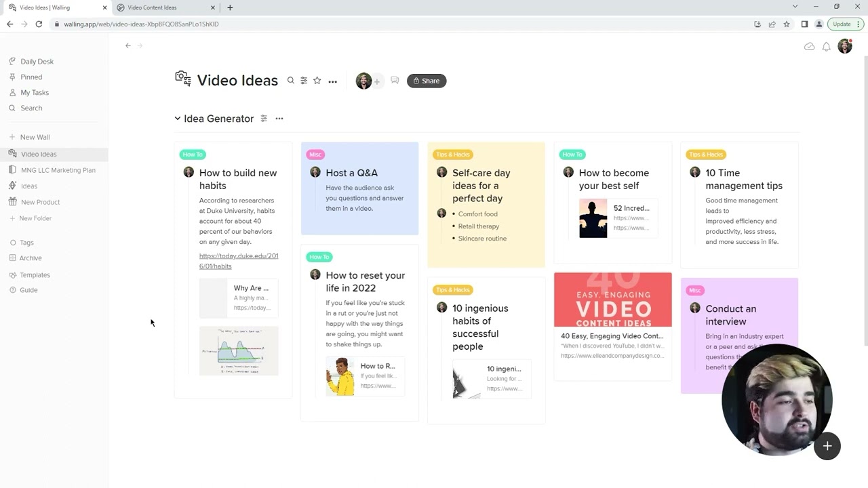Open notifications bell icon
Image resolution: width=868 pixels, height=488 pixels.
pyautogui.click(x=826, y=47)
